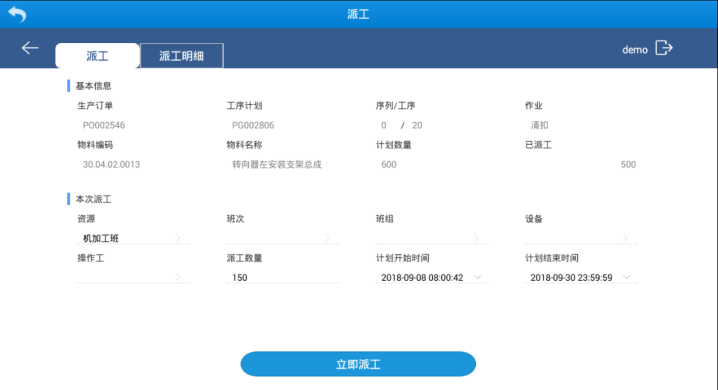Viewport: 718px width, 390px height.
Task: Expand the 班组 selection chevron
Action: (x=476, y=238)
